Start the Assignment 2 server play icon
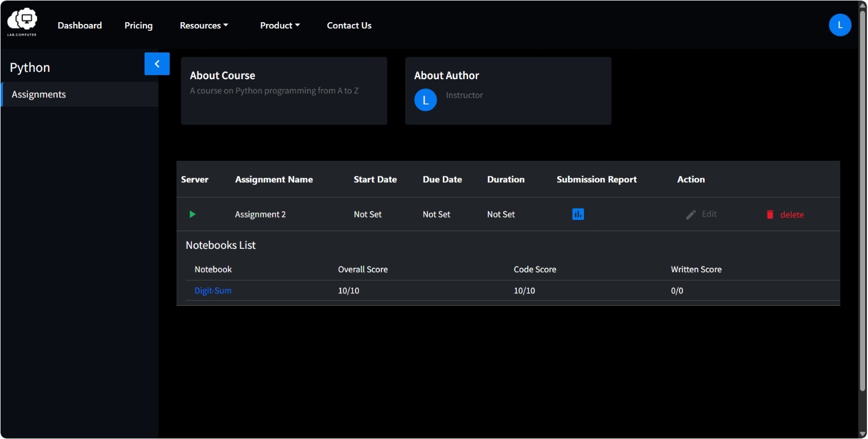Screen dimensions: 868x439 coord(192,214)
